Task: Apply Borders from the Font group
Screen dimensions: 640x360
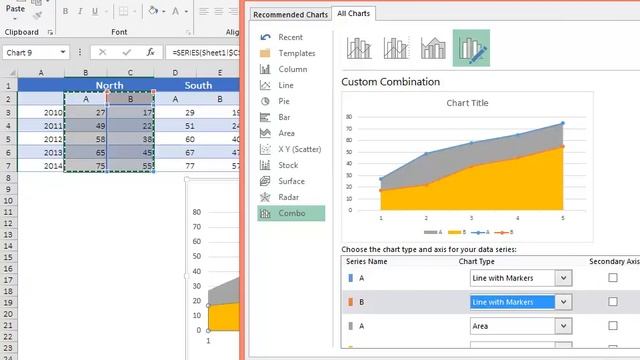Action: [123, 11]
